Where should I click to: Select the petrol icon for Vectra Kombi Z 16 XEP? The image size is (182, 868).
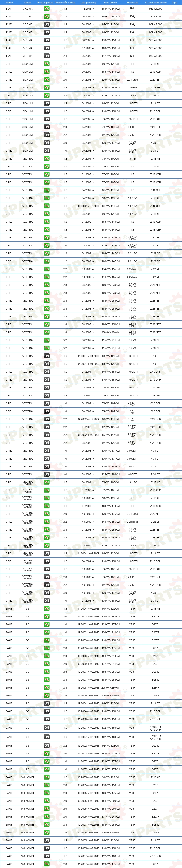click(x=47, y=490)
